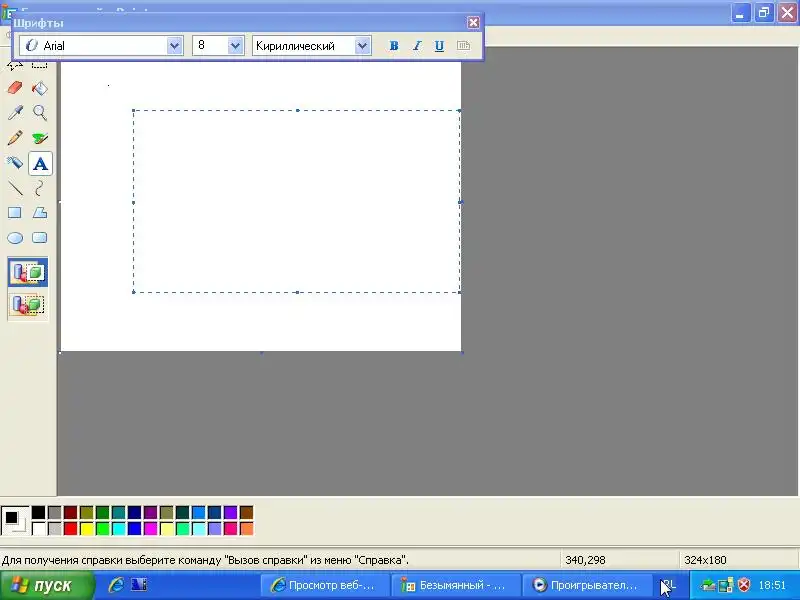
Task: Select the Polygon tool
Action: pos(40,213)
